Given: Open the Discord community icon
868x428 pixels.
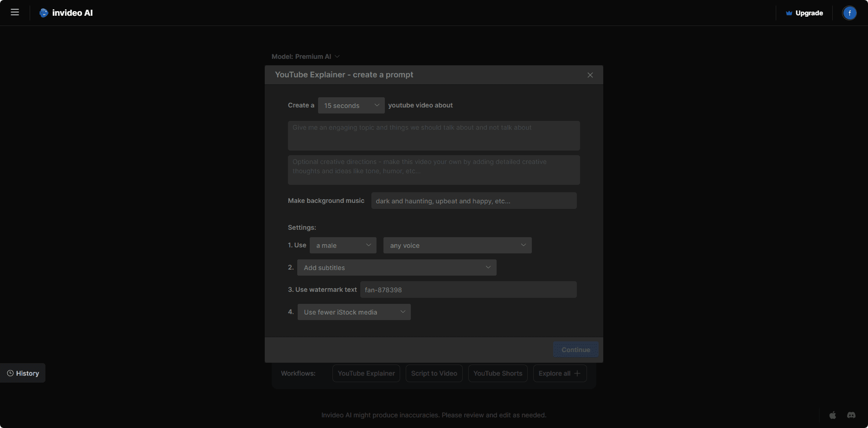Looking at the screenshot, I should coord(851,415).
